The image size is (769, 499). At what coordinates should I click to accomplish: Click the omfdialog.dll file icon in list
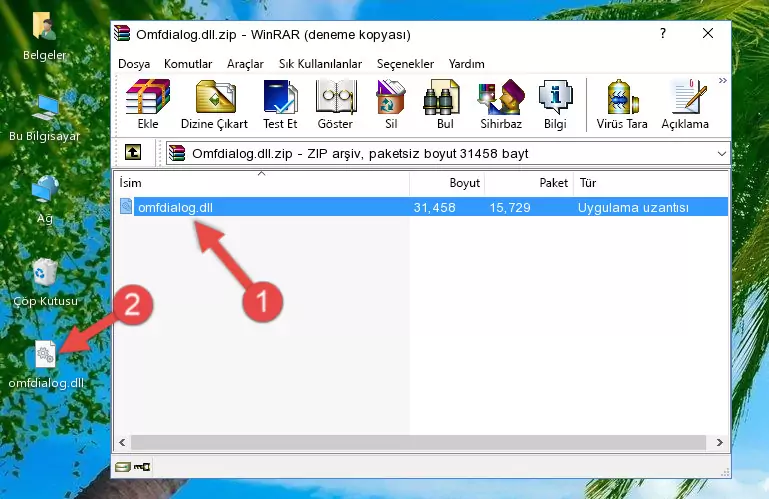pos(126,207)
